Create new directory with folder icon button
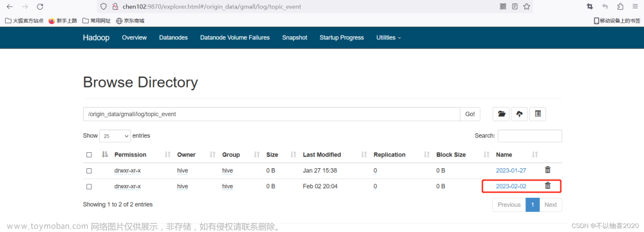The width and height of the screenshot is (644, 232). click(x=501, y=114)
